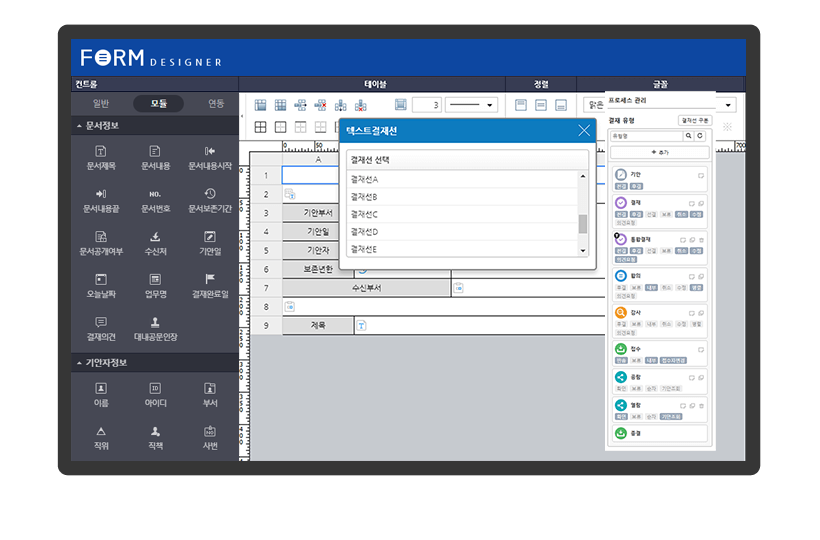Screen dimensions: 820x540
Task: Select the 문서공개여부 module icon
Action: 101,237
